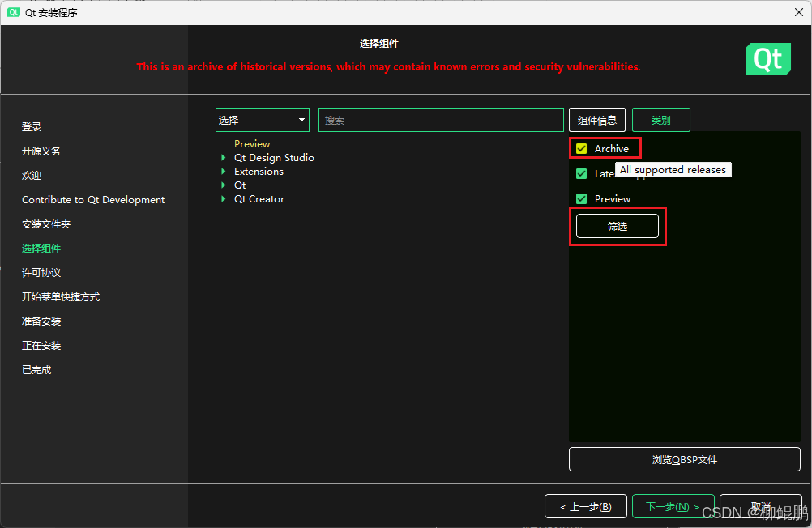Viewport: 812px width, 528px height.
Task: Click Contribute to Qt Development step
Action: click(93, 200)
